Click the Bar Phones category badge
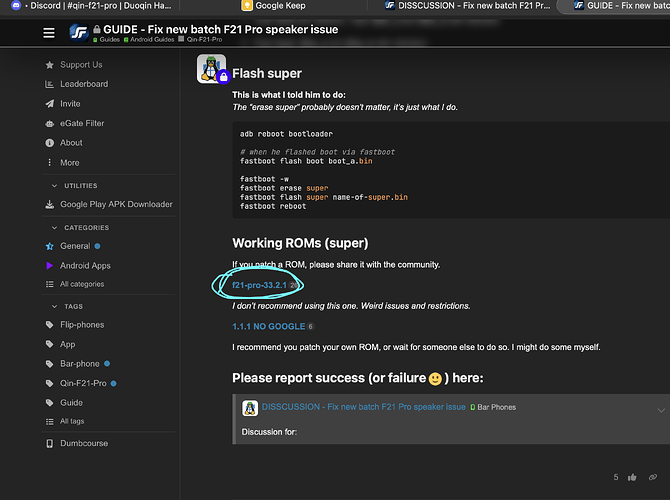Viewport: 670px width, 500px height. coord(493,407)
